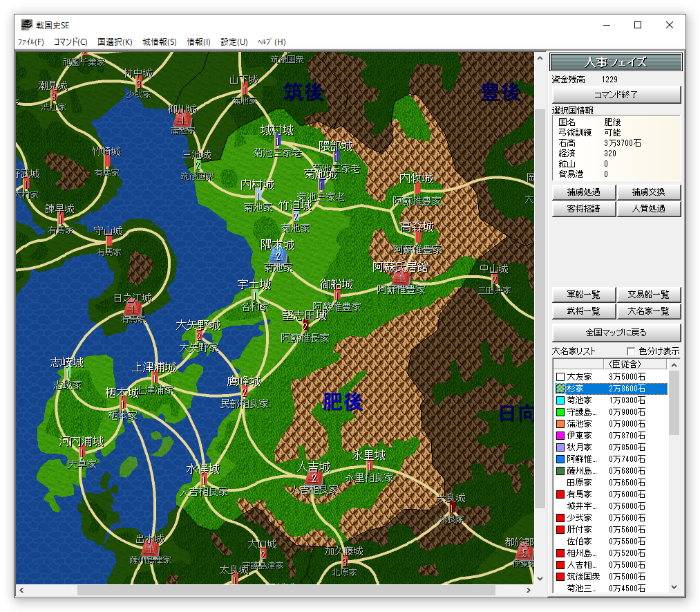The image size is (700, 612).
Task: Enable the 色分け表示 checkbox
Action: pyautogui.click(x=630, y=351)
